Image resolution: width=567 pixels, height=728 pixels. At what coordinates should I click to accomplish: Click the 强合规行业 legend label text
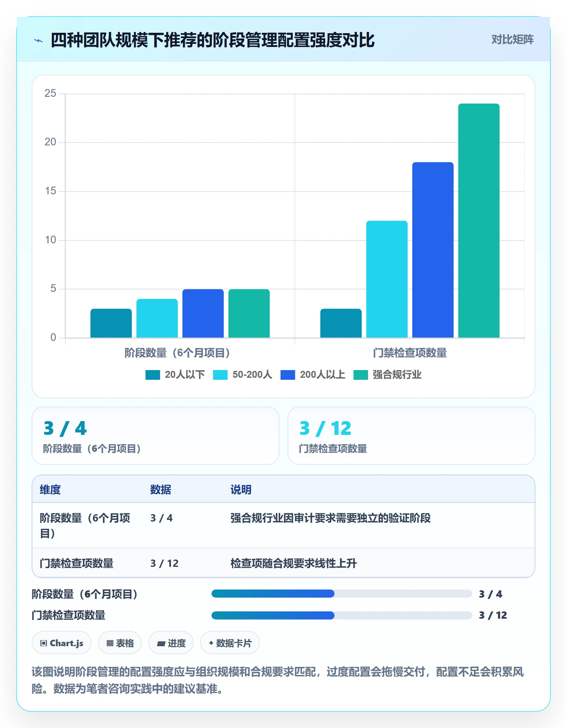(x=397, y=375)
